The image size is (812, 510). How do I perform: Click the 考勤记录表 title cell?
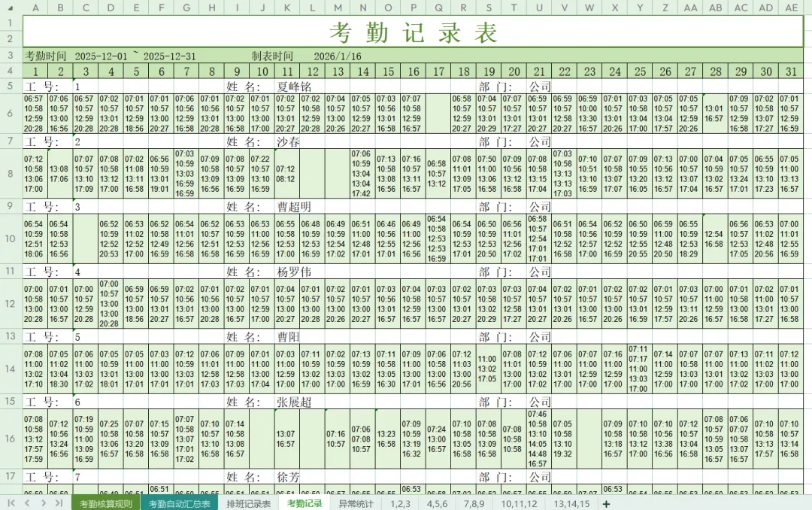[414, 32]
